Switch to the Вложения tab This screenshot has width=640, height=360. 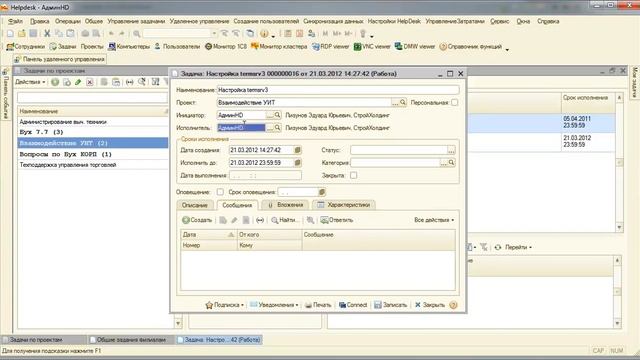click(285, 205)
